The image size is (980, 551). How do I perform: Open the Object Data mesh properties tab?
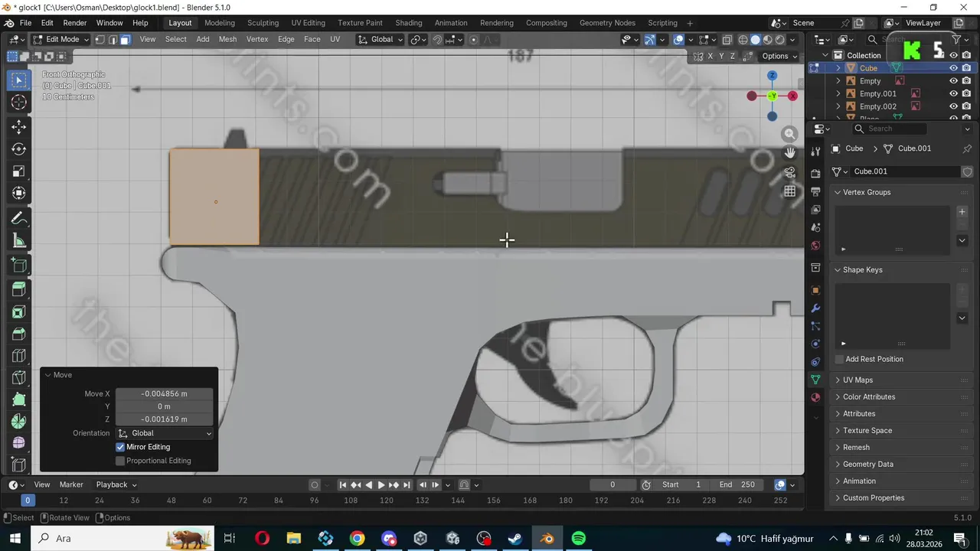(x=815, y=380)
